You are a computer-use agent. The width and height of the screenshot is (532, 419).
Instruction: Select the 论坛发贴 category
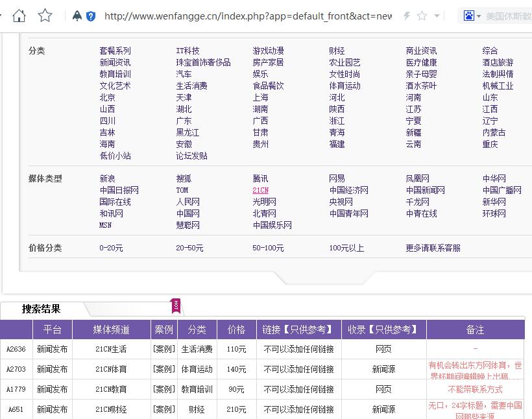tap(191, 156)
